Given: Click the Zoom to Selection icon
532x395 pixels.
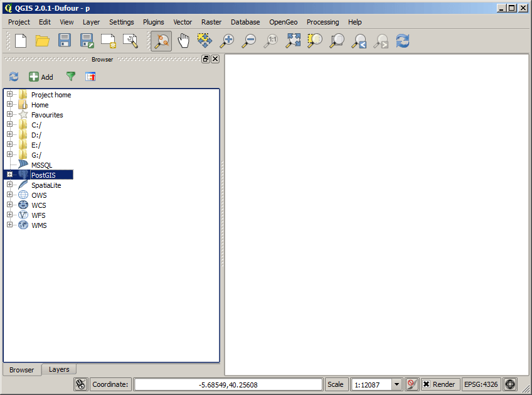Looking at the screenshot, I should 314,40.
